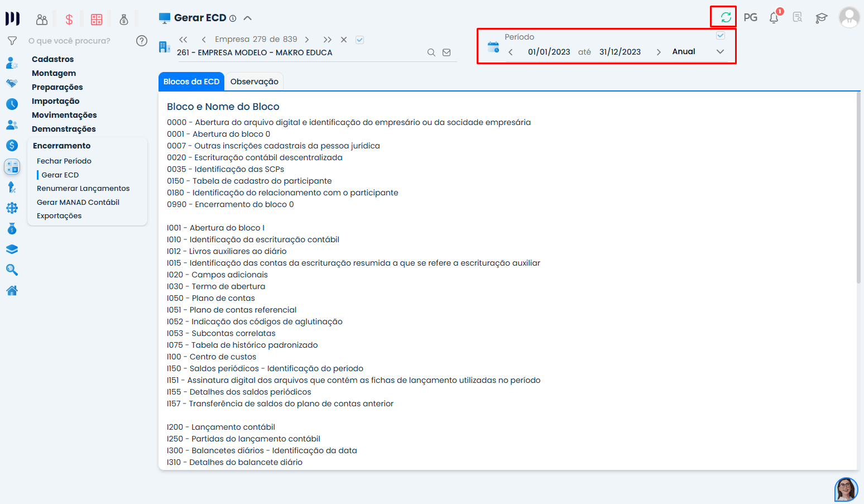Open Gerar MANAD Contábil menu item
Screen dimensions: 864x504
[78, 202]
